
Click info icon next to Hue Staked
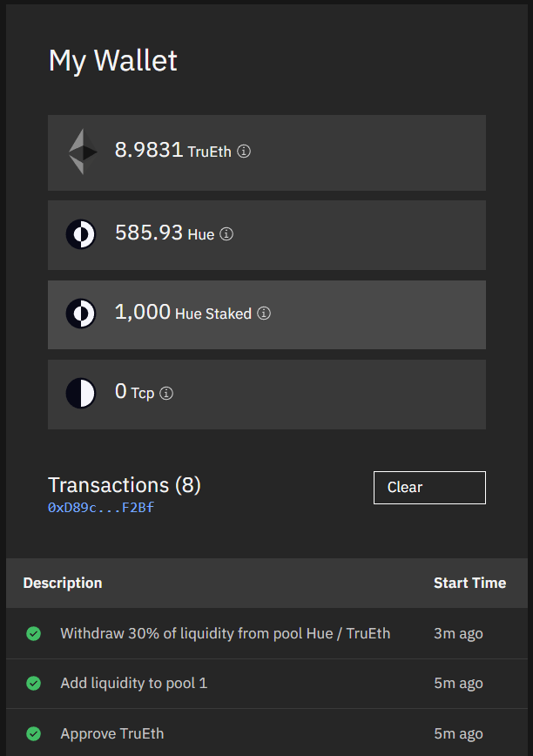tap(264, 314)
